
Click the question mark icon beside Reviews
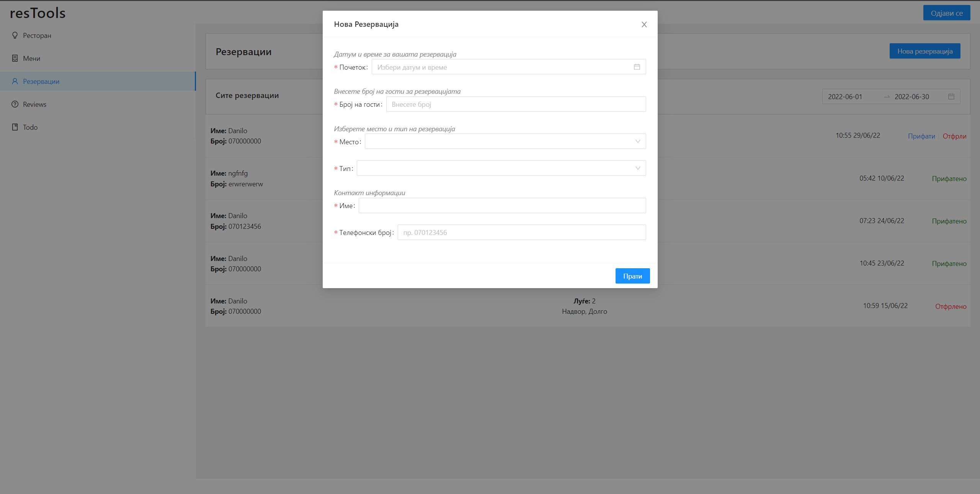pos(15,104)
